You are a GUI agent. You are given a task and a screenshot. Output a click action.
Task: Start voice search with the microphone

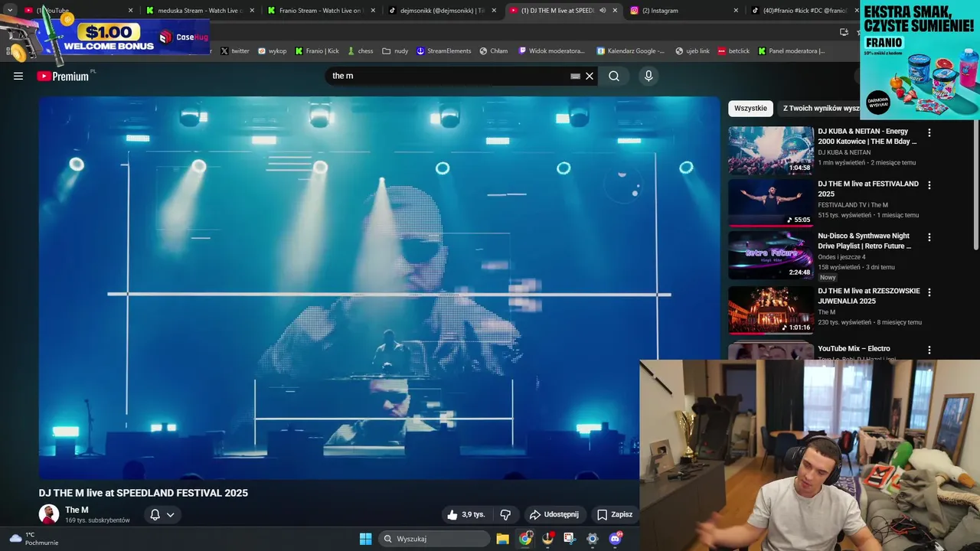pyautogui.click(x=648, y=76)
